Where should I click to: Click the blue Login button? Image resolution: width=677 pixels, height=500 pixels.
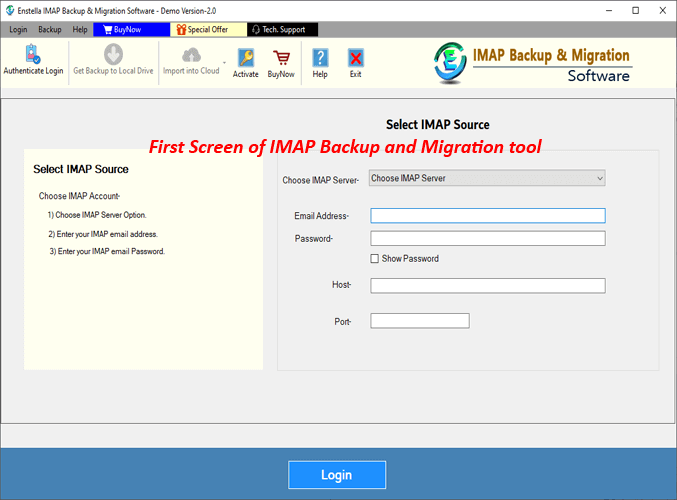(x=337, y=475)
